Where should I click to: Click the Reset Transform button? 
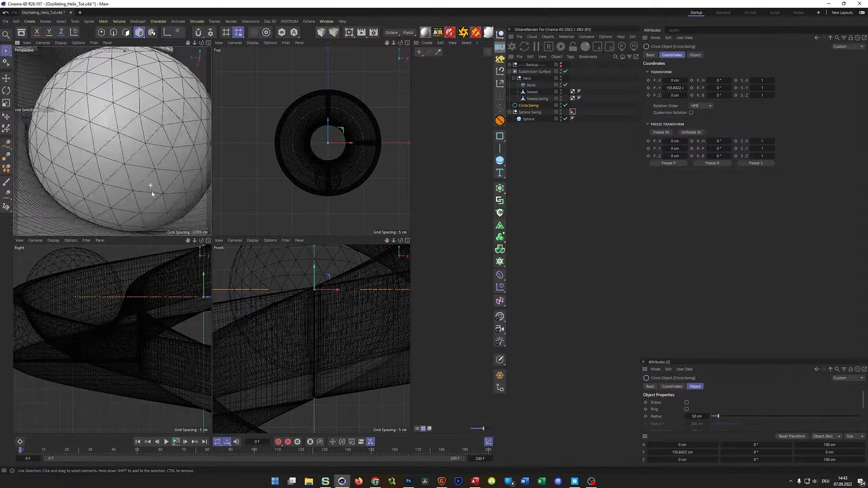coord(791,436)
